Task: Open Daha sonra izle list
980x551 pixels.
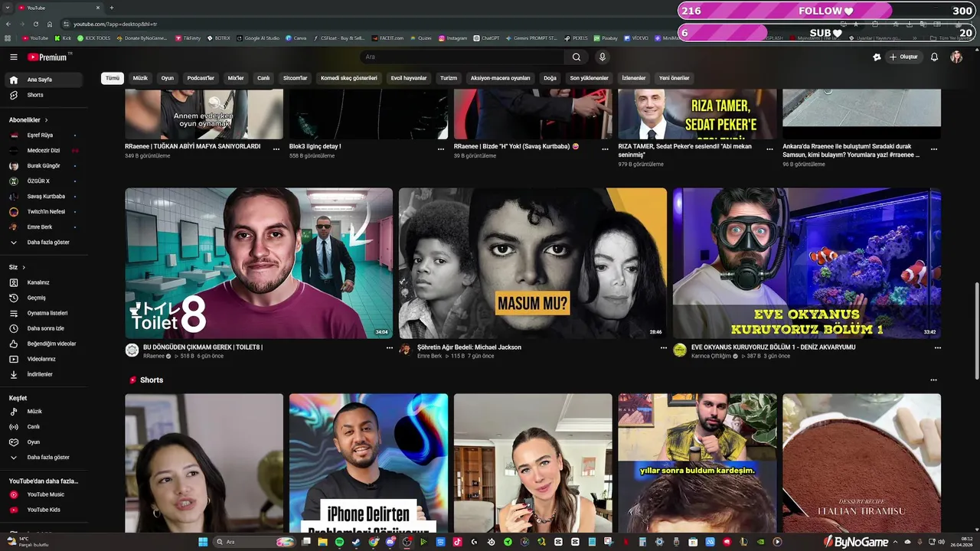Action: click(x=44, y=328)
